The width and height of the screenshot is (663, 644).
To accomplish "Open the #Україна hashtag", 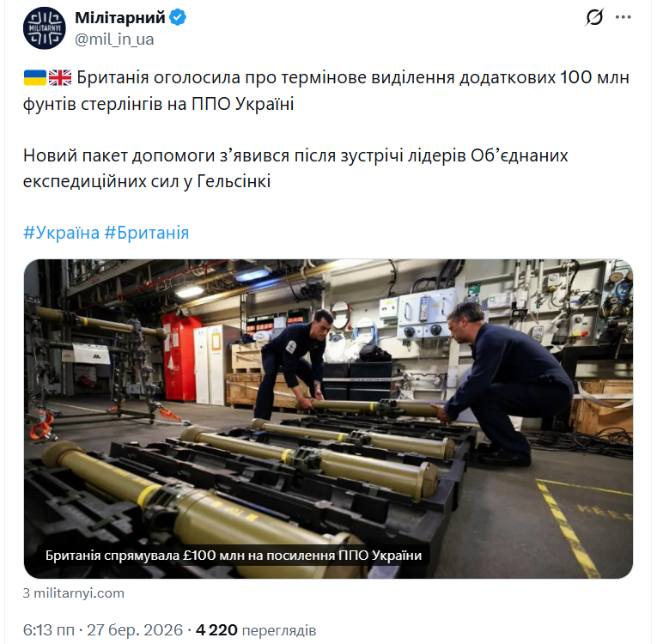I will (61, 233).
